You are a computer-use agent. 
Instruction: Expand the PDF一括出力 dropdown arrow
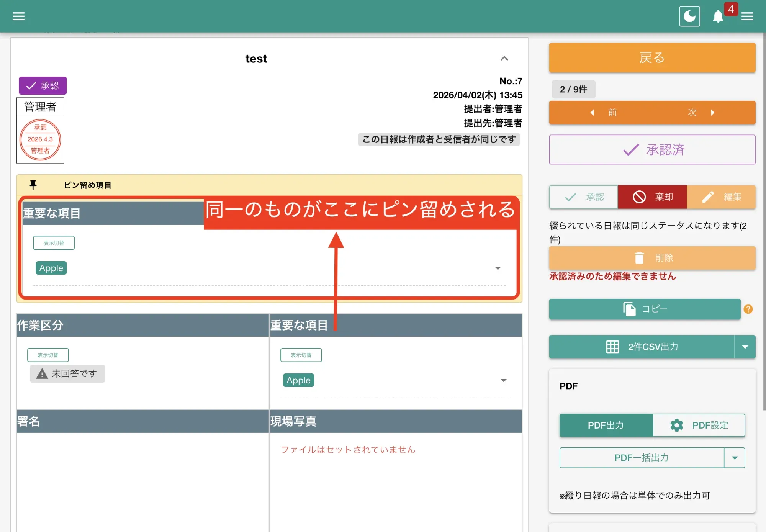pyautogui.click(x=735, y=458)
